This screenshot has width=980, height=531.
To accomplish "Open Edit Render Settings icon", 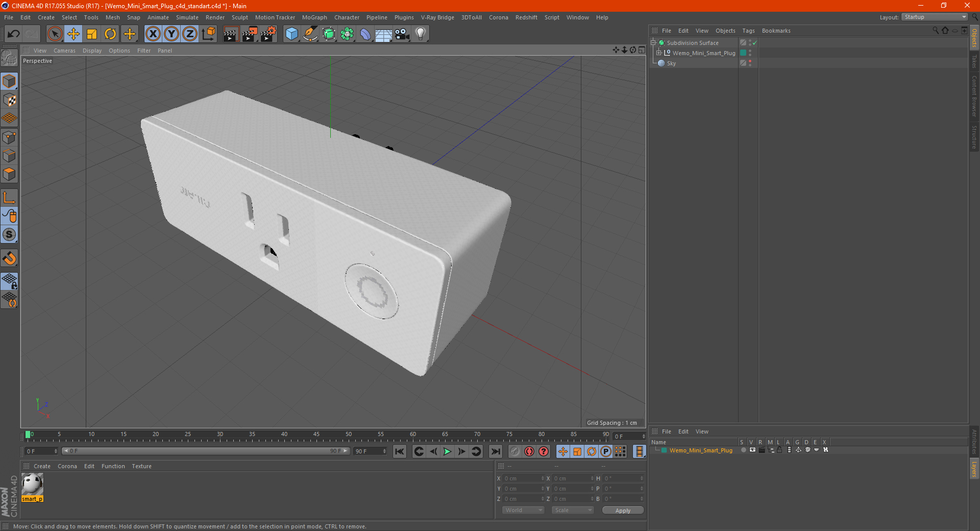I will (268, 34).
